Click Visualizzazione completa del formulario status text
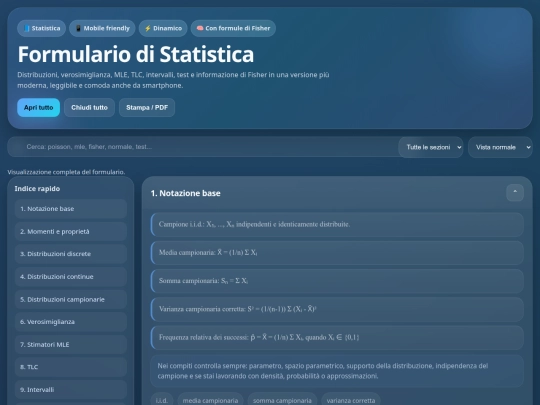The height and width of the screenshot is (405, 540). pos(66,172)
